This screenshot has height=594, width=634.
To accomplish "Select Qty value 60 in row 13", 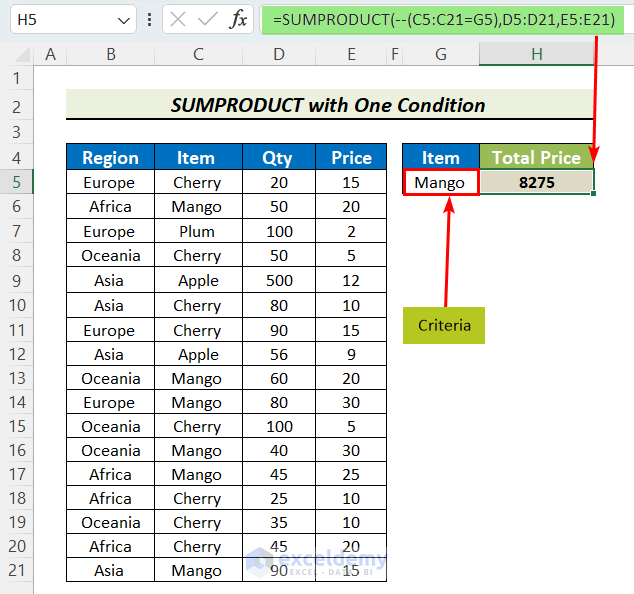I will click(279, 378).
